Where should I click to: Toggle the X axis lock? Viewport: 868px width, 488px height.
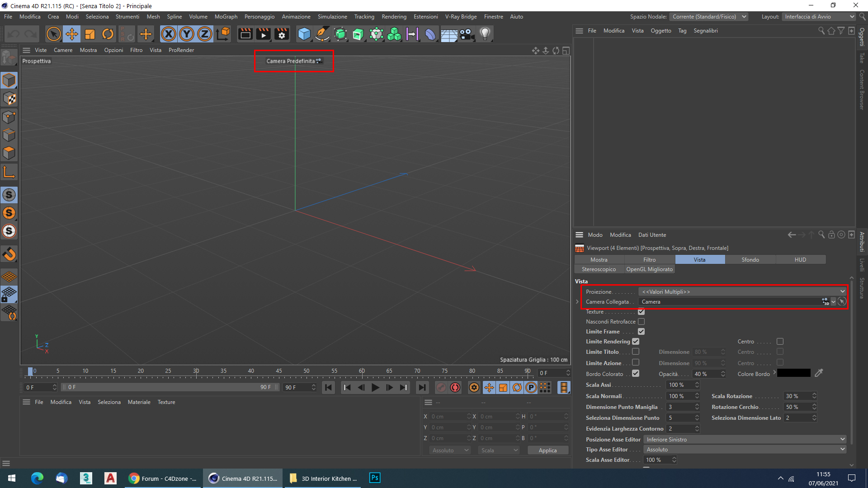click(x=168, y=34)
